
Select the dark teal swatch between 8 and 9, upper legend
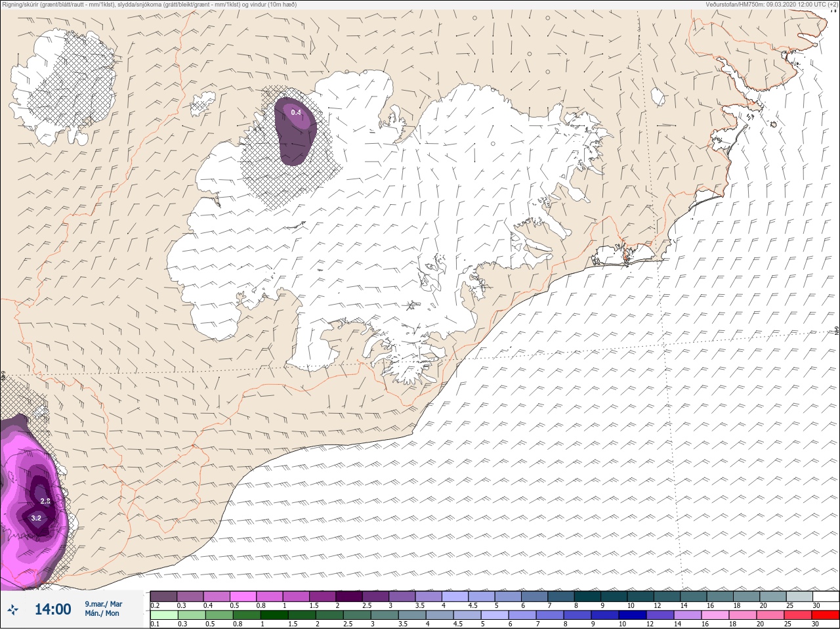point(587,596)
